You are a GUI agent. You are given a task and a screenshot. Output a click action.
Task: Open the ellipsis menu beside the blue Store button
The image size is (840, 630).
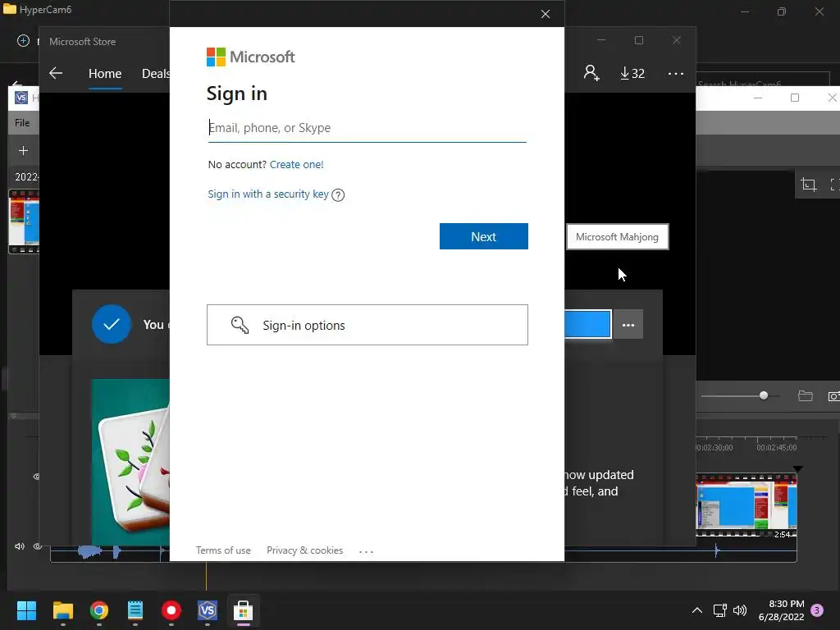628,325
